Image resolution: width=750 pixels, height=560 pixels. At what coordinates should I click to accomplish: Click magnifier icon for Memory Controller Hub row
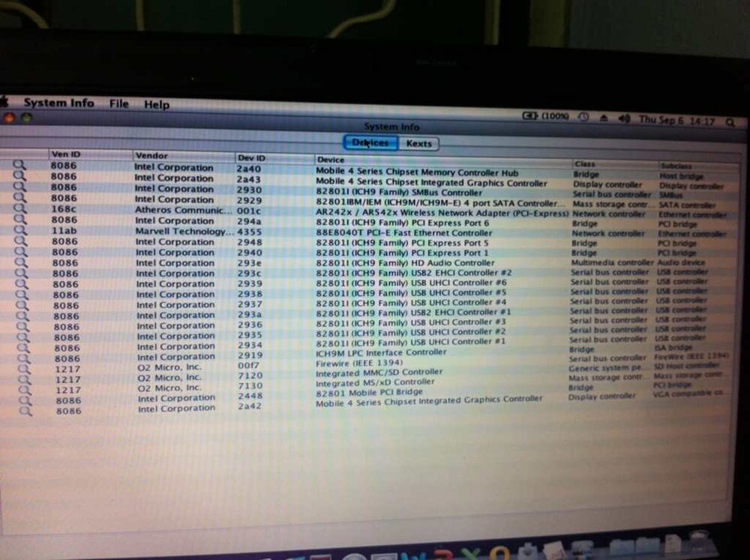click(x=19, y=165)
